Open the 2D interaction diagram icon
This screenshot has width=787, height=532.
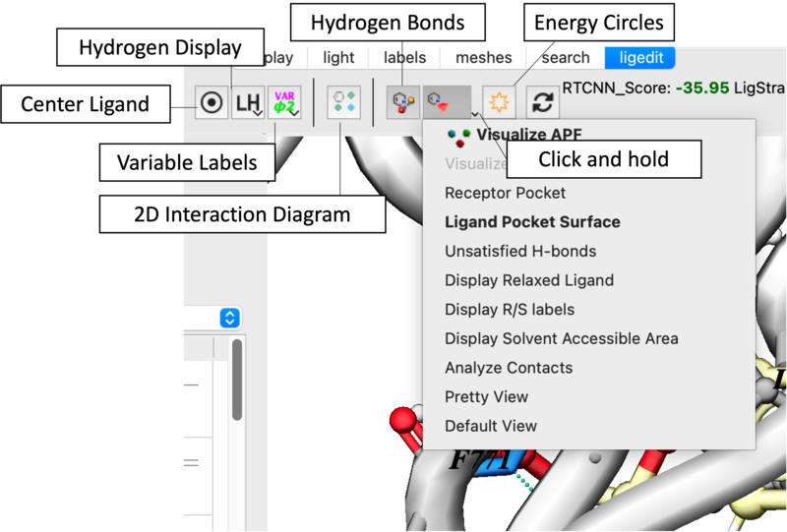click(x=344, y=102)
